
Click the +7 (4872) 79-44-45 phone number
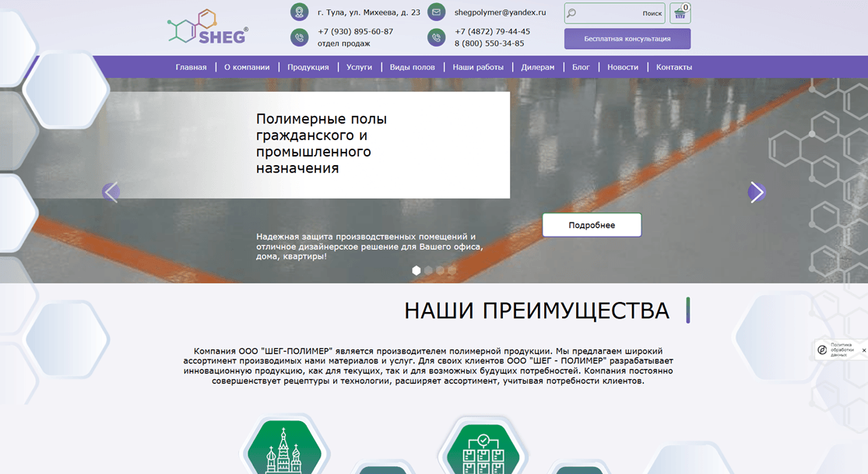(492, 32)
